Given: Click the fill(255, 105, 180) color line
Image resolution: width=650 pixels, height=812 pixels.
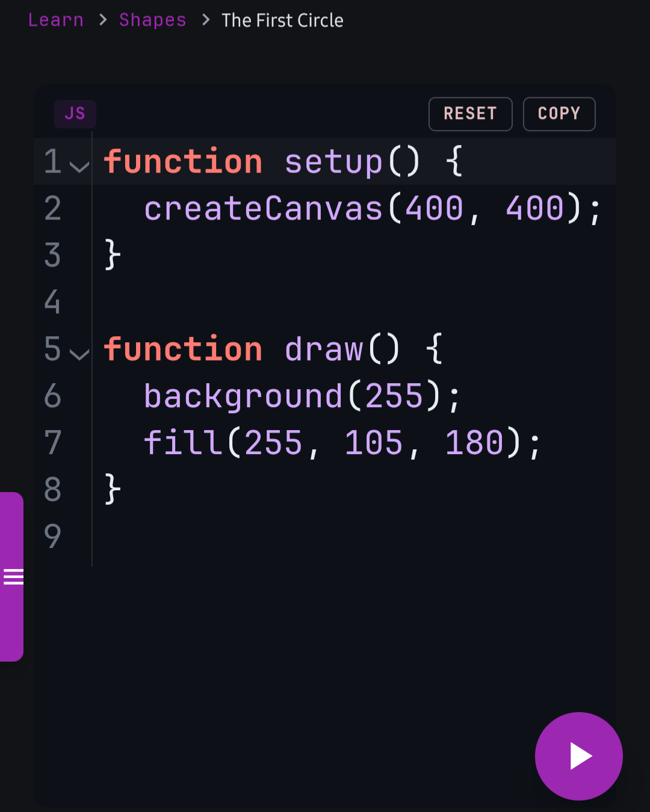Looking at the screenshot, I should (x=343, y=443).
